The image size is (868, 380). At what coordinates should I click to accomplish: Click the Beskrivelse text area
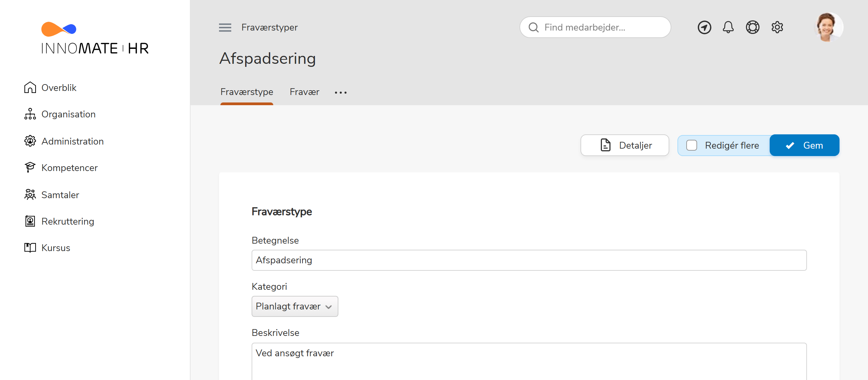click(x=529, y=361)
